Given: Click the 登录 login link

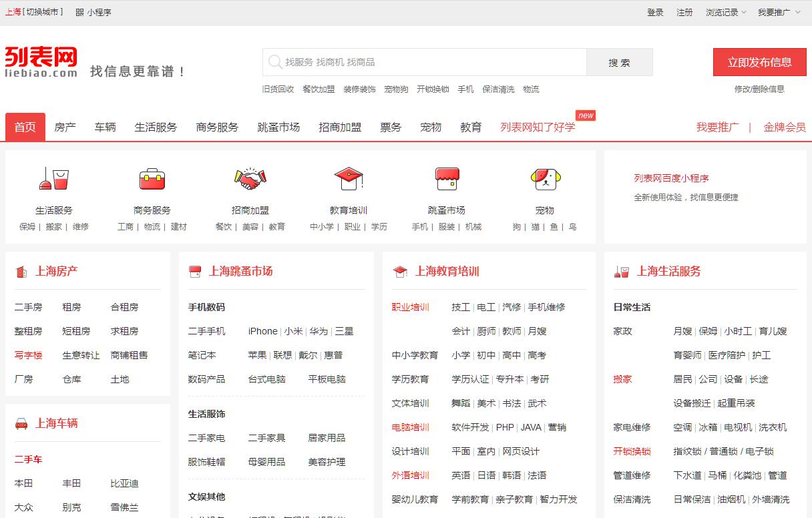Looking at the screenshot, I should [x=655, y=12].
